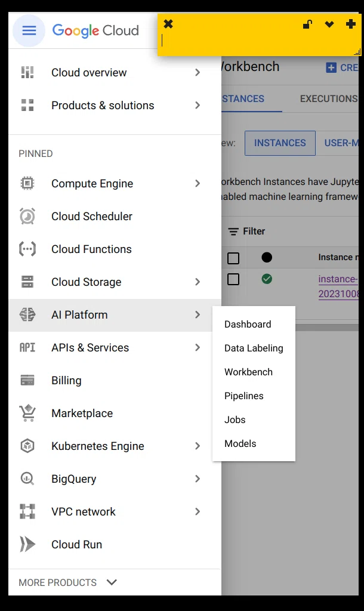364x611 pixels.
Task: Click the Billing card icon
Action: [27, 380]
